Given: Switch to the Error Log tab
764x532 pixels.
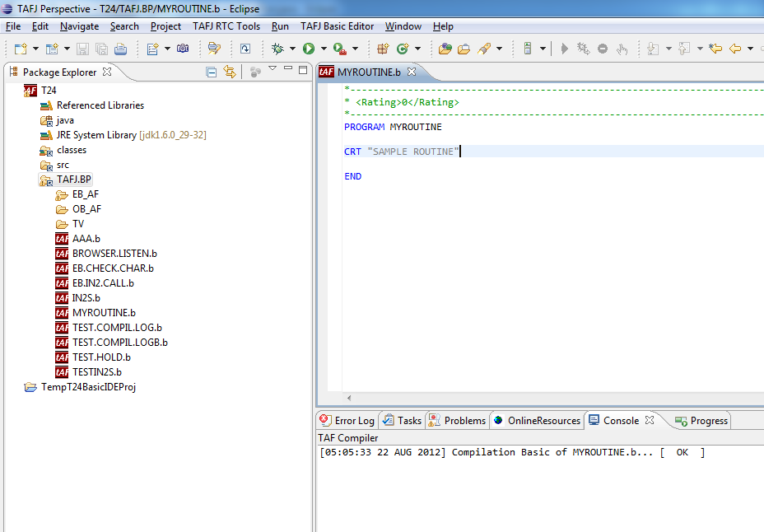Looking at the screenshot, I should pos(354,420).
